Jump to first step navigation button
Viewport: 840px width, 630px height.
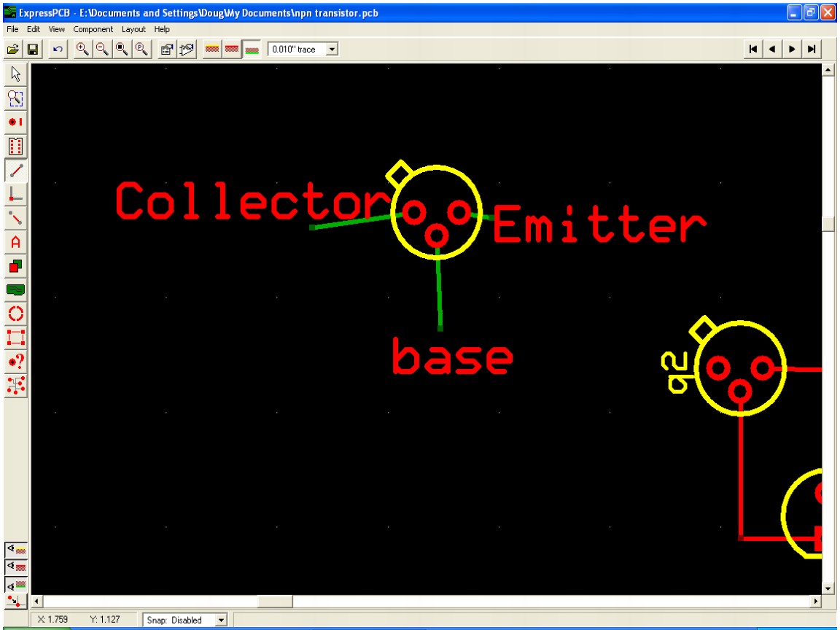pyautogui.click(x=753, y=50)
